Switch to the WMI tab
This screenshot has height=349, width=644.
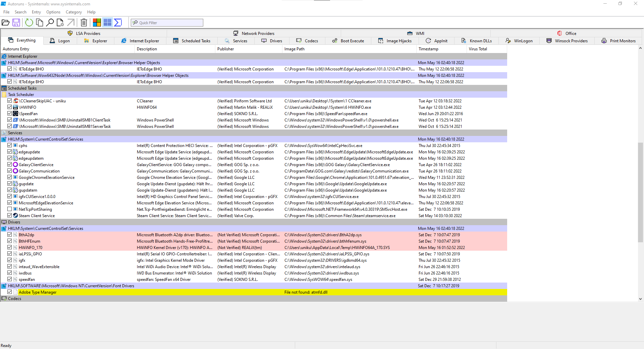[416, 33]
